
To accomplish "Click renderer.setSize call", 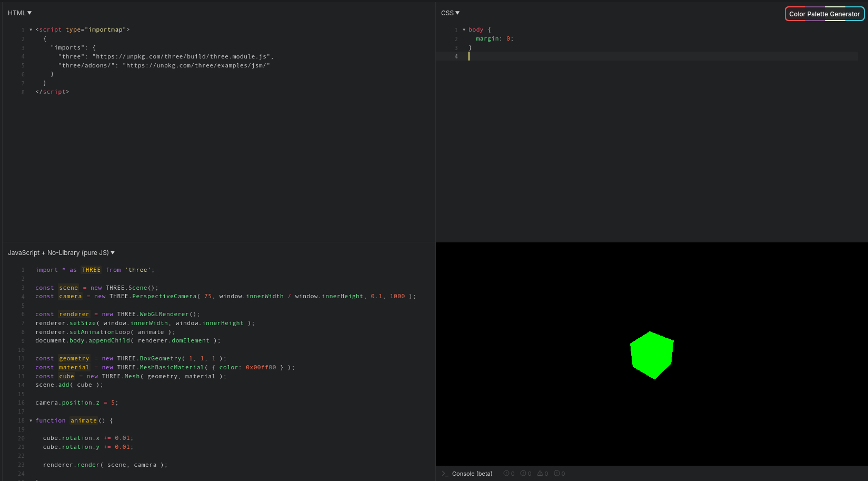I will tap(145, 323).
